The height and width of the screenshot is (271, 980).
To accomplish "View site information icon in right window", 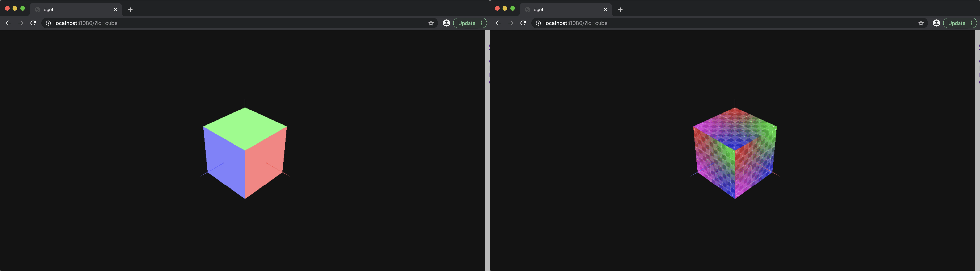I will point(538,23).
